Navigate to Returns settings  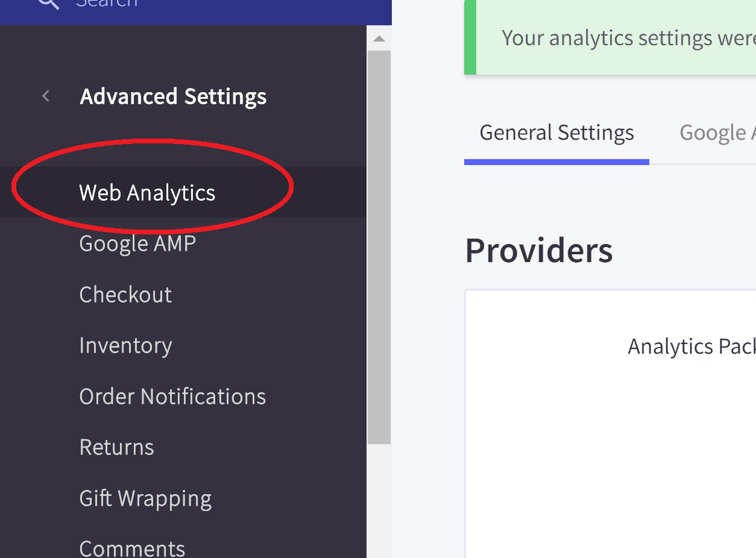click(x=116, y=448)
